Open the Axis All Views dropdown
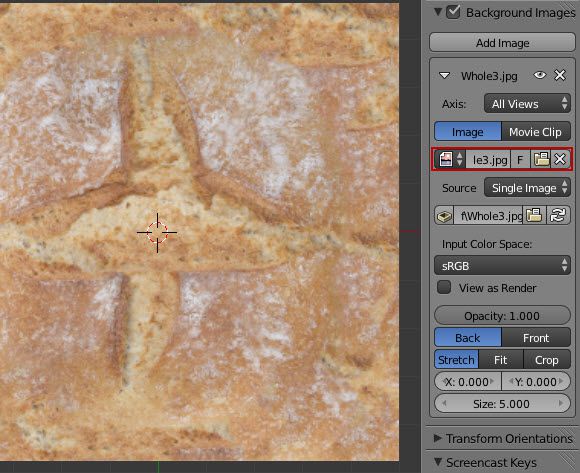Viewport: 580px width, 473px height. point(527,104)
